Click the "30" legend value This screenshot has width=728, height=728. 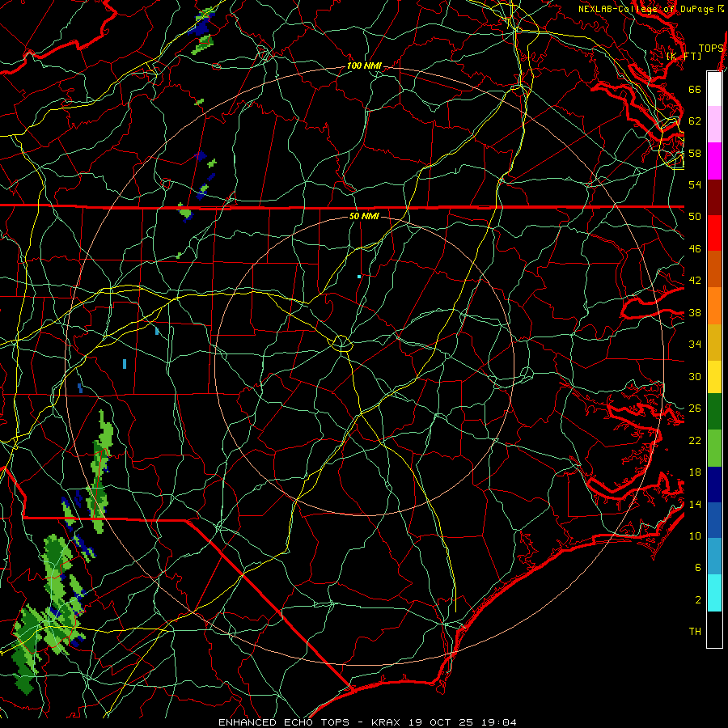coord(695,376)
